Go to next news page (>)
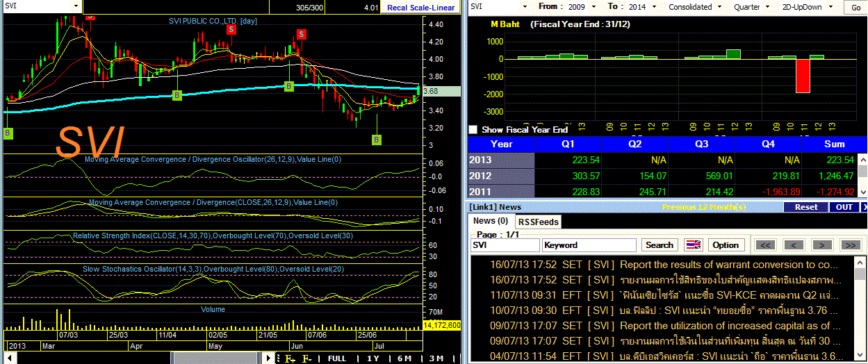Screen dimensions: 868x364 coord(822,245)
